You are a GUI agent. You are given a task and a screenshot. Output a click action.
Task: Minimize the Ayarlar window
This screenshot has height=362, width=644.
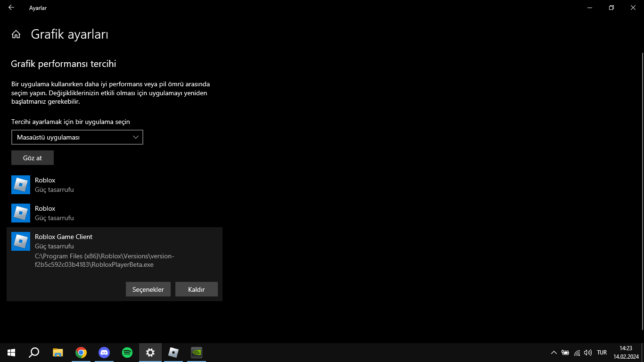pyautogui.click(x=590, y=8)
